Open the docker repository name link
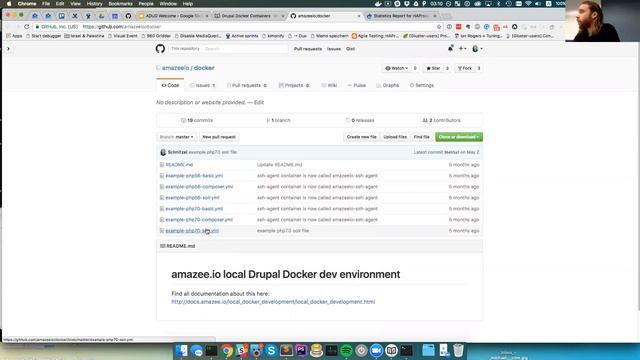The image size is (640, 360). pos(204,68)
